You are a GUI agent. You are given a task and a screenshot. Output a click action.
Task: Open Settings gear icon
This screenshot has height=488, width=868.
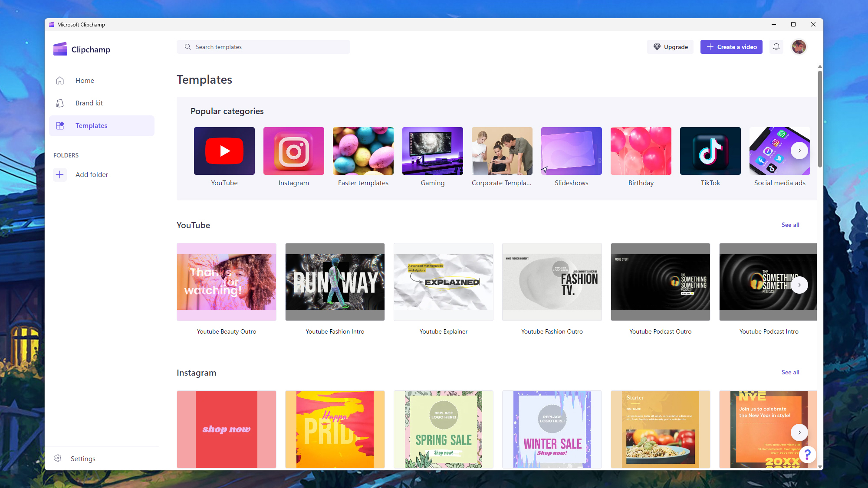coord(58,458)
